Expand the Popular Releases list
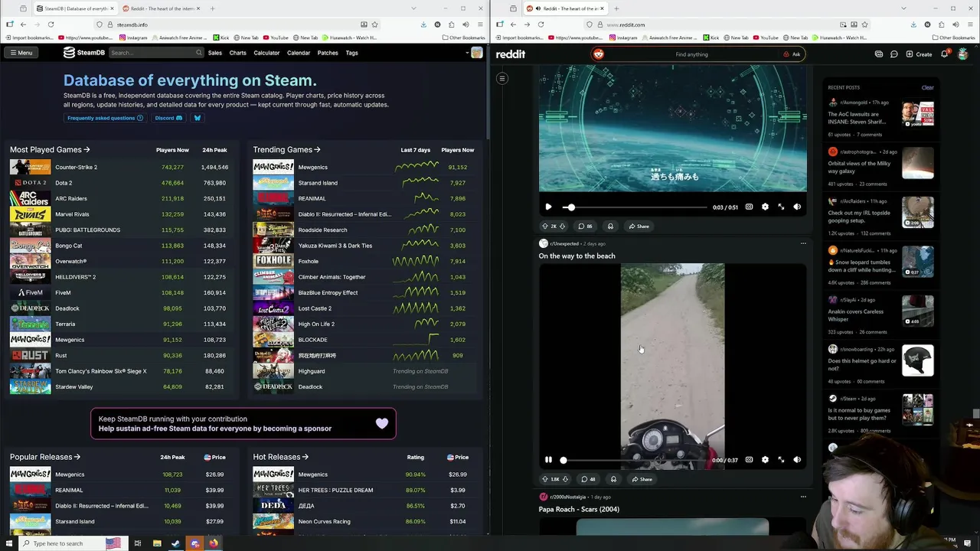980x551 pixels. point(45,457)
